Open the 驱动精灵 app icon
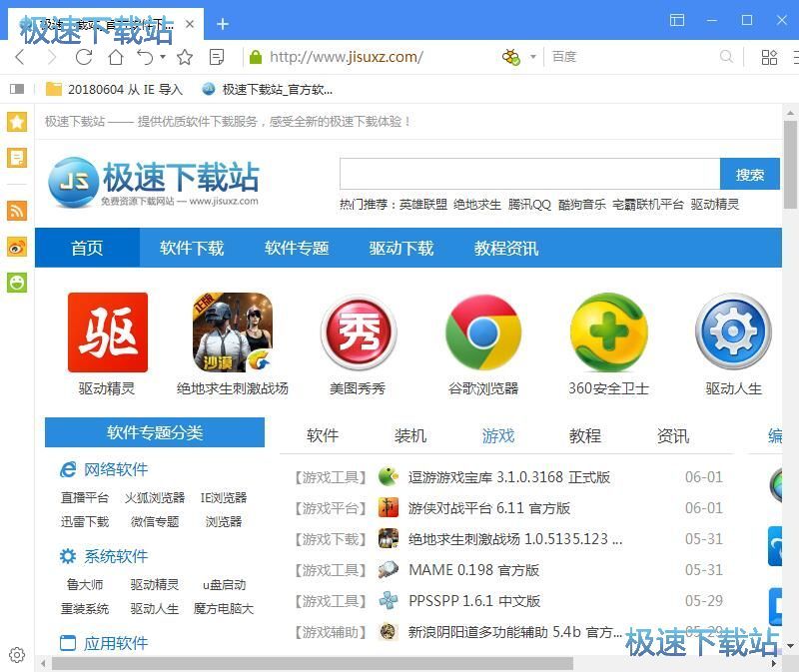Image resolution: width=799 pixels, height=672 pixels. [108, 333]
